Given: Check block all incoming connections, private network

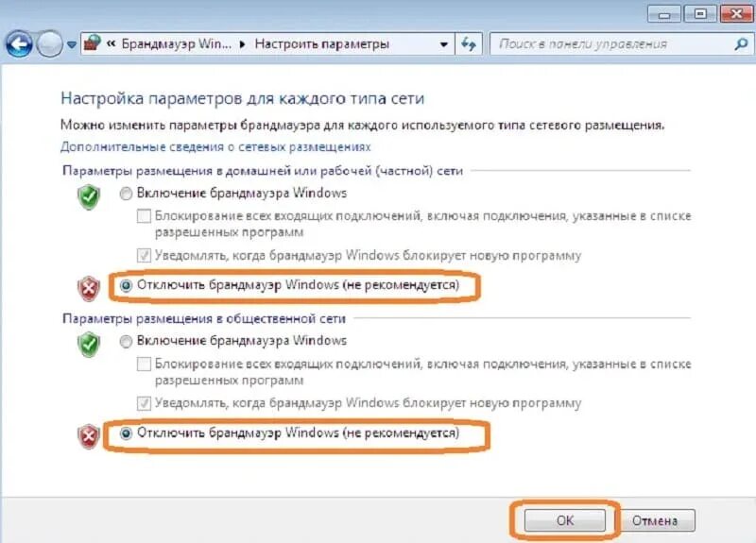Looking at the screenshot, I should point(144,216).
